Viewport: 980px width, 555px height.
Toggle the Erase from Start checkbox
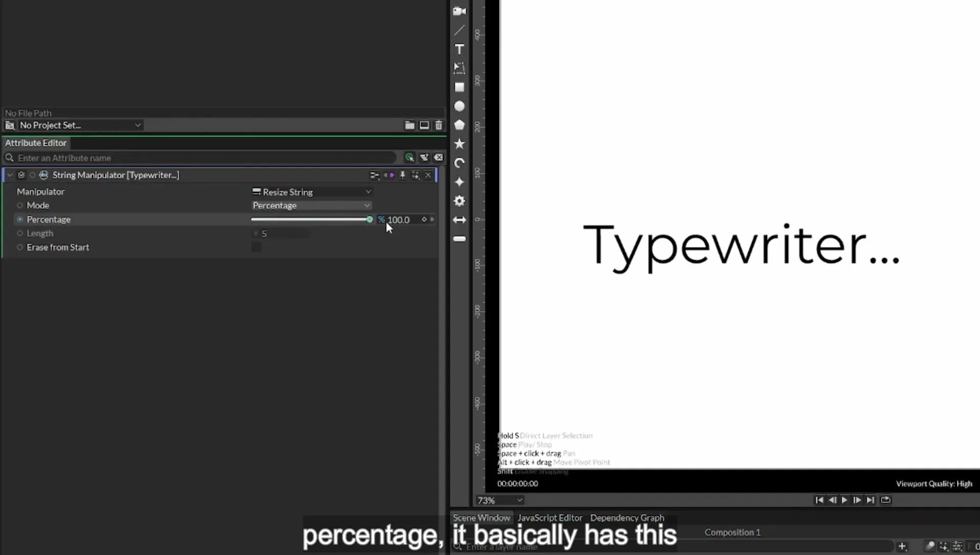(x=256, y=247)
